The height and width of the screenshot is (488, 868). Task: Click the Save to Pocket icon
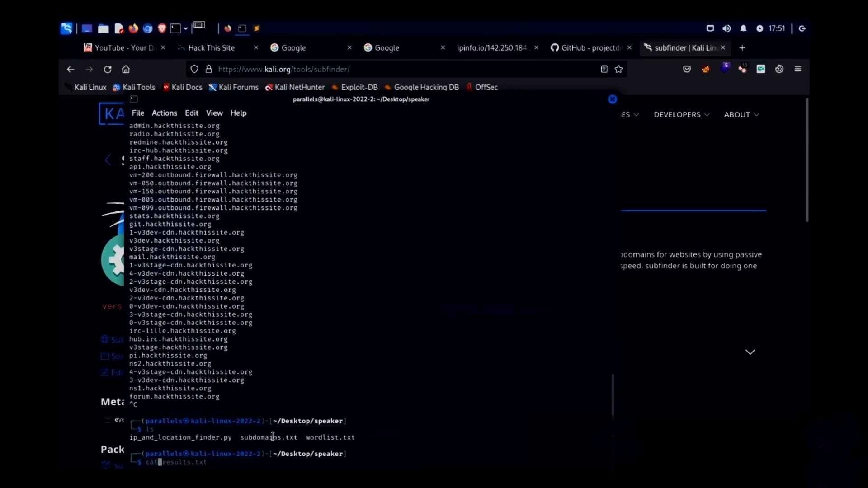(687, 69)
